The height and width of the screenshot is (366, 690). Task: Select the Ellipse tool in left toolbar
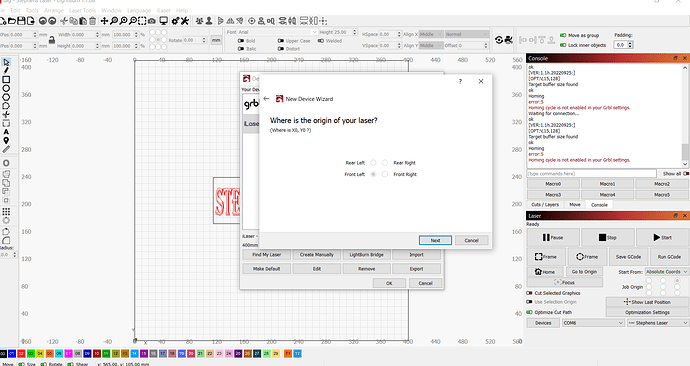pos(6,88)
